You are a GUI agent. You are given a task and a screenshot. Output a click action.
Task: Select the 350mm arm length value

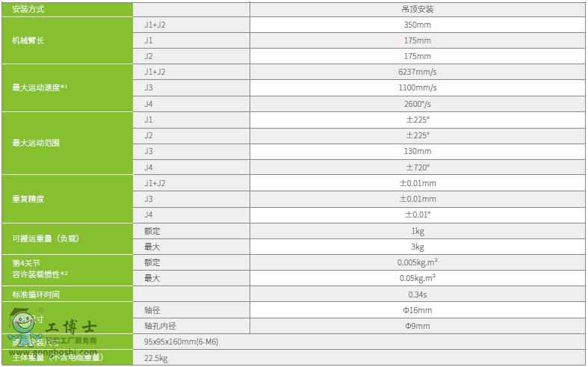coord(417,25)
